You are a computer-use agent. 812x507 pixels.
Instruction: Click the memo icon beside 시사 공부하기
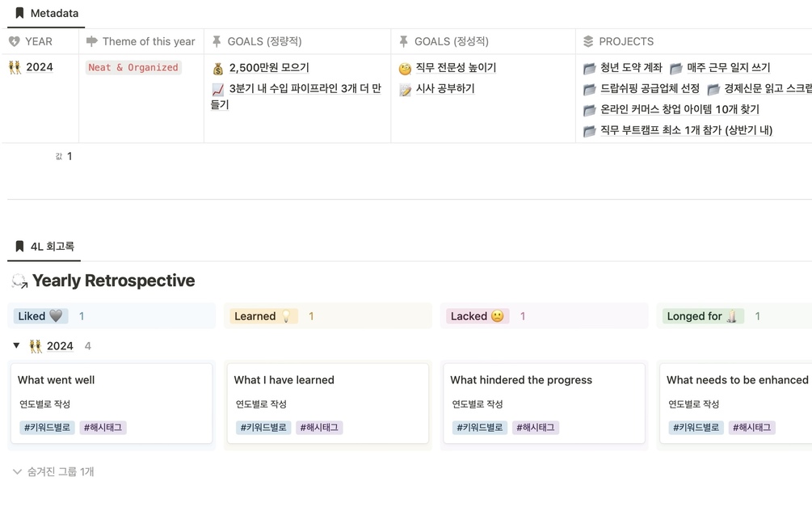(x=405, y=89)
